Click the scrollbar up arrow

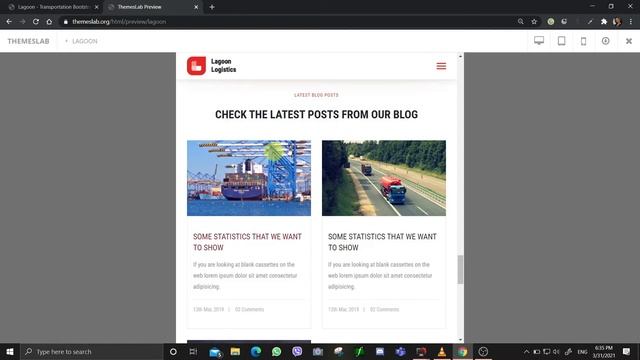point(460,56)
